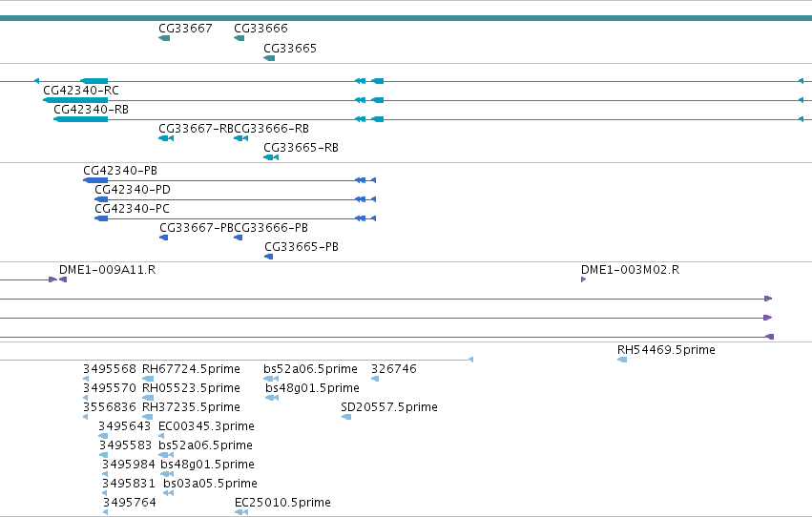Click the EST glyph under RH54469.5prime
812x517 pixels.
pyautogui.click(x=622, y=361)
